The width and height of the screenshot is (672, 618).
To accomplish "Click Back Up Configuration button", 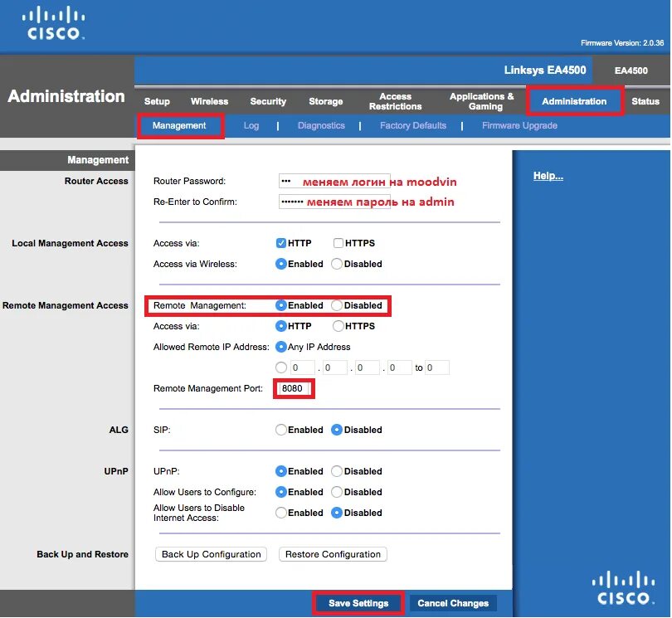I will [211, 555].
